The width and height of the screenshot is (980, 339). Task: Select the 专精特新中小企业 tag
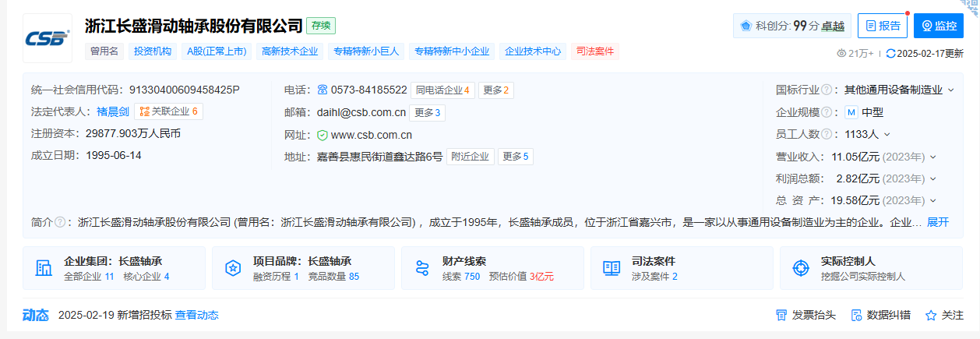[452, 51]
